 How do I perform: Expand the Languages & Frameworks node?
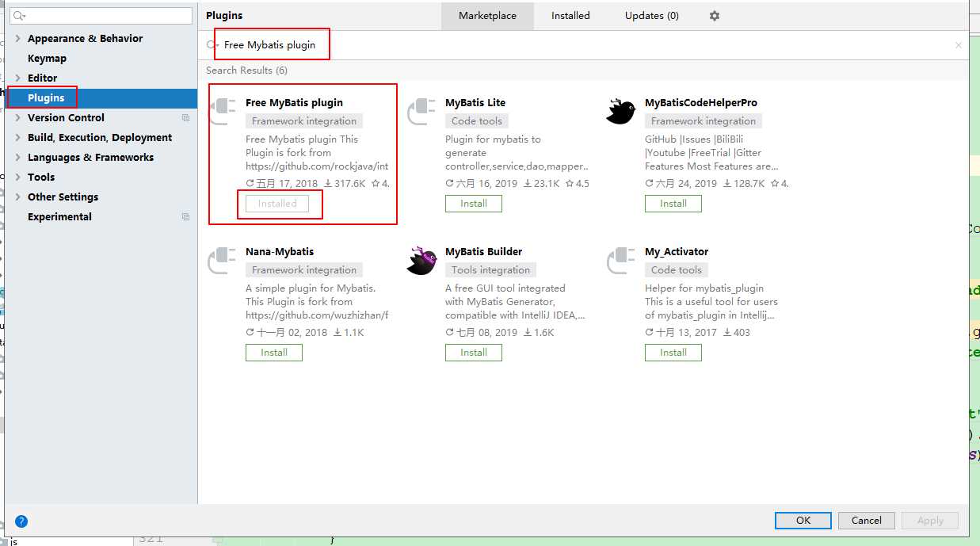point(18,158)
